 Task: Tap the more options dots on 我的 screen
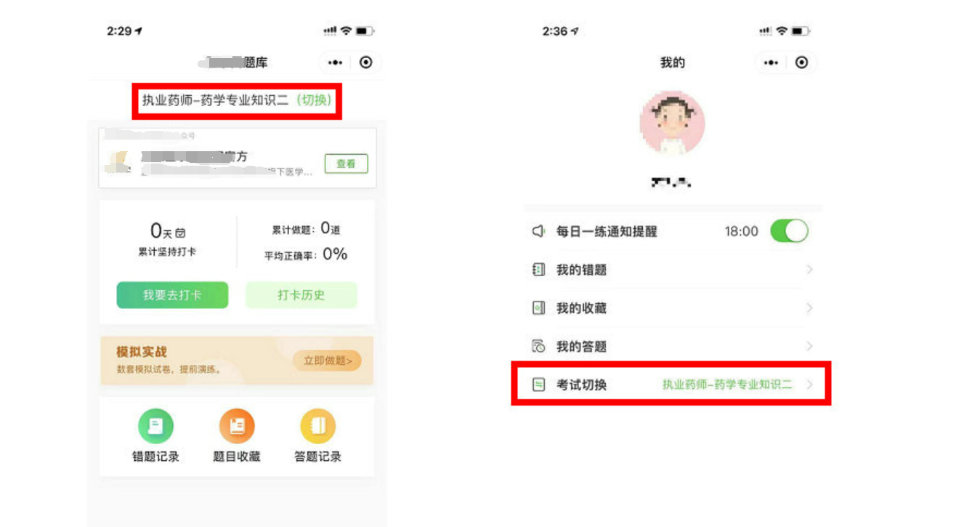770,63
